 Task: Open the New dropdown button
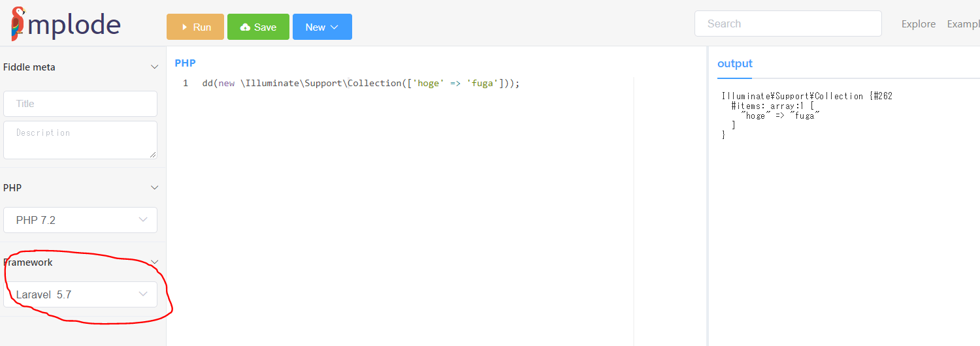coord(322,27)
